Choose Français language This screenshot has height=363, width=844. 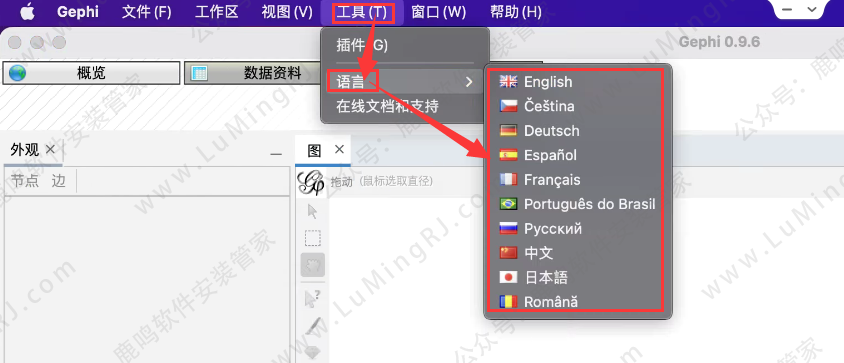point(578,180)
